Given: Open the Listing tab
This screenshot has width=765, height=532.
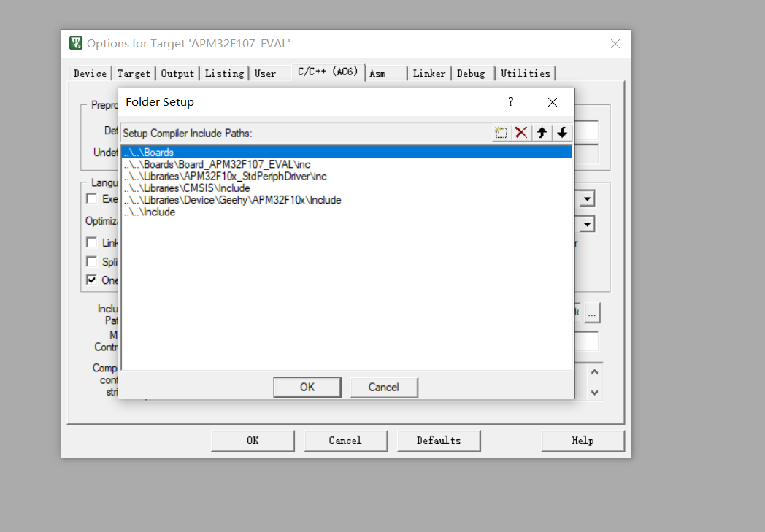Looking at the screenshot, I should [224, 74].
